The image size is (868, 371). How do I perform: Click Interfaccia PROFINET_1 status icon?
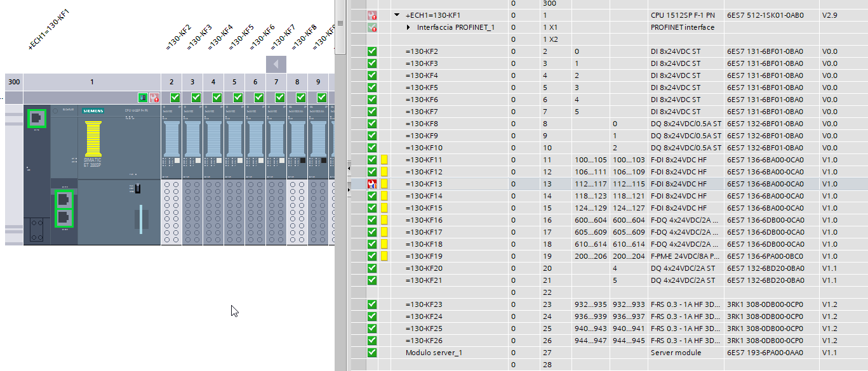[x=372, y=27]
